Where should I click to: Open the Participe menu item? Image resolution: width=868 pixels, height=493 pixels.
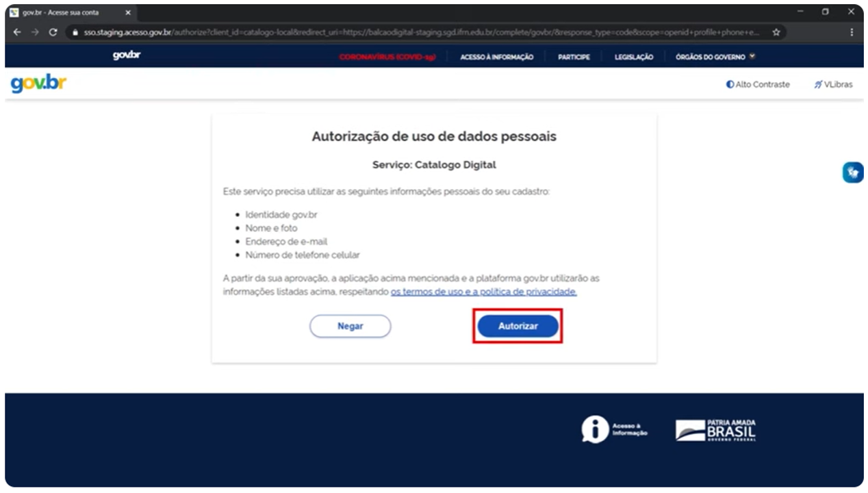(x=574, y=57)
